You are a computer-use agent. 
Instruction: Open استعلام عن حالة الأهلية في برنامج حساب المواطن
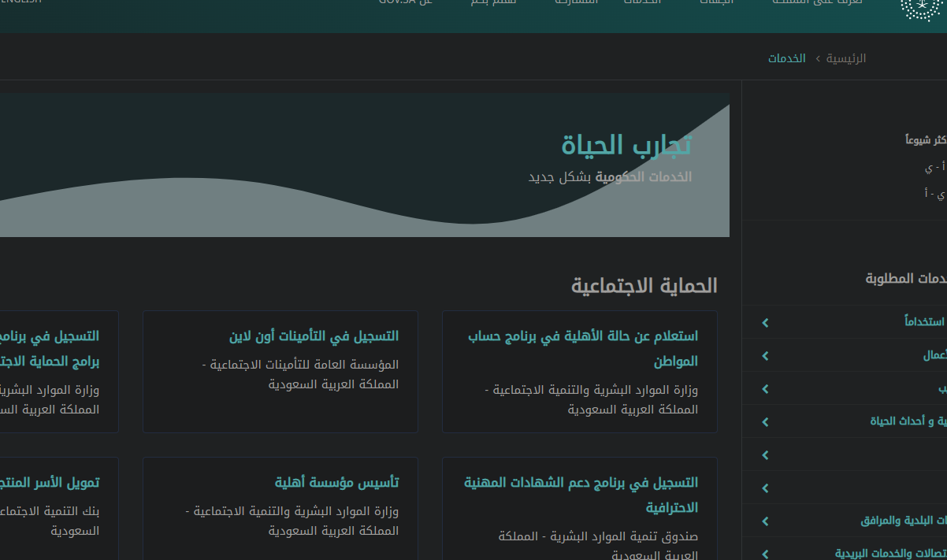[583, 348]
